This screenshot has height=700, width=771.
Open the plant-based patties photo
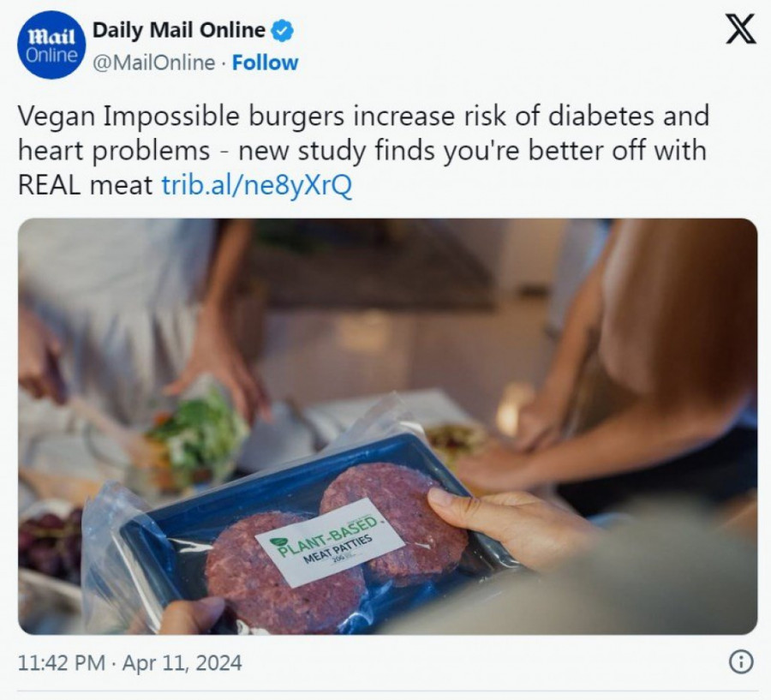coord(387,426)
